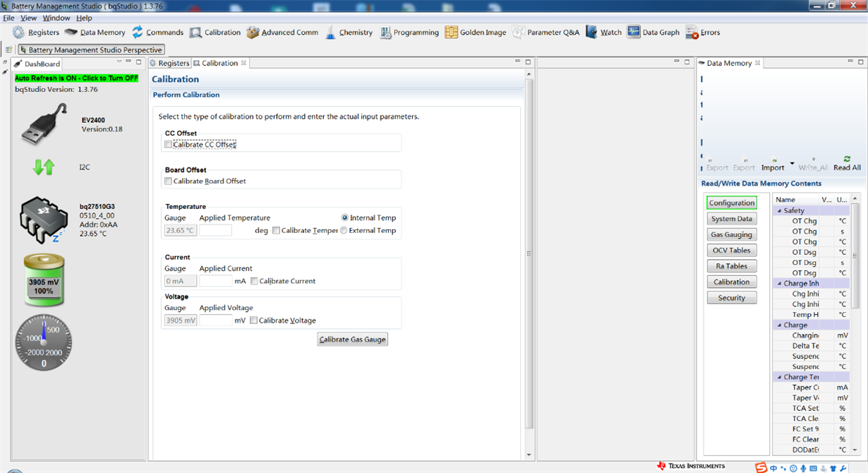Open the Watch view in the toolbar
Viewport: 868px width, 473px height.
click(604, 32)
